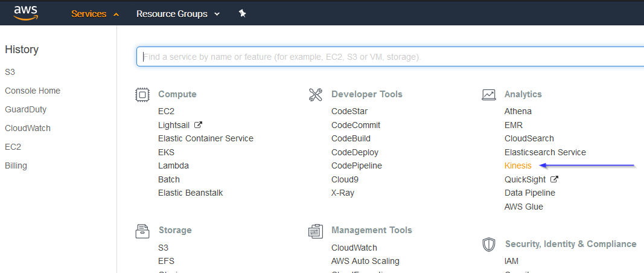Viewport: 644px width, 273px height.
Task: Open EKS service
Action: point(166,152)
